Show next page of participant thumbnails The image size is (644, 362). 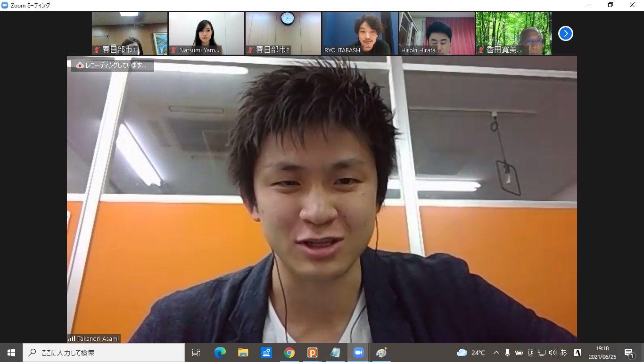(x=565, y=33)
